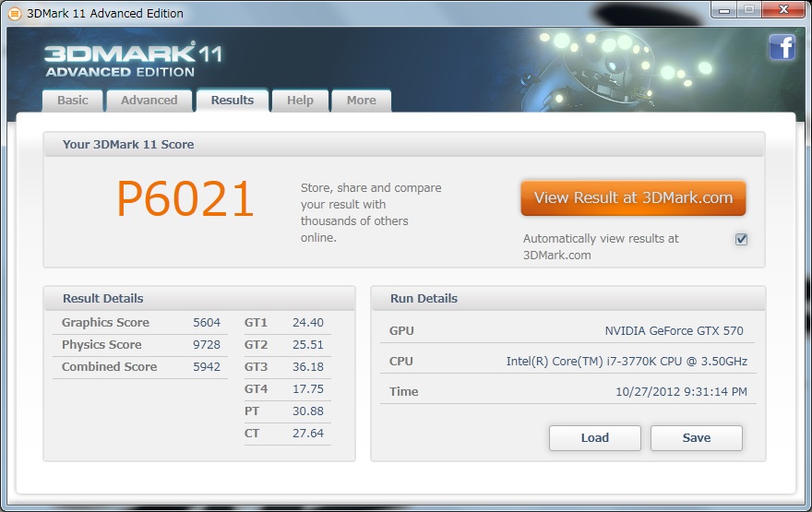Viewport: 812px width, 512px height.
Task: Click the GT3 value 36.18
Action: (308, 367)
